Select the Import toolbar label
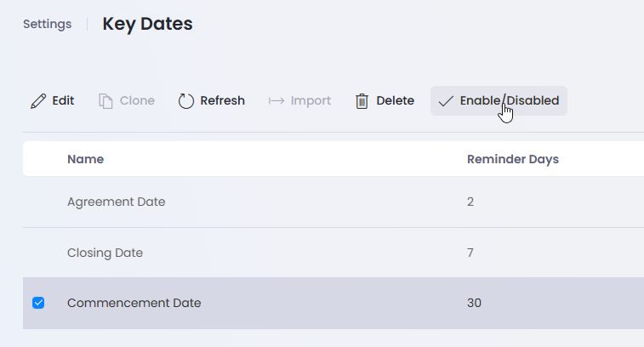Viewport: 644px width, 347px height. 311,100
